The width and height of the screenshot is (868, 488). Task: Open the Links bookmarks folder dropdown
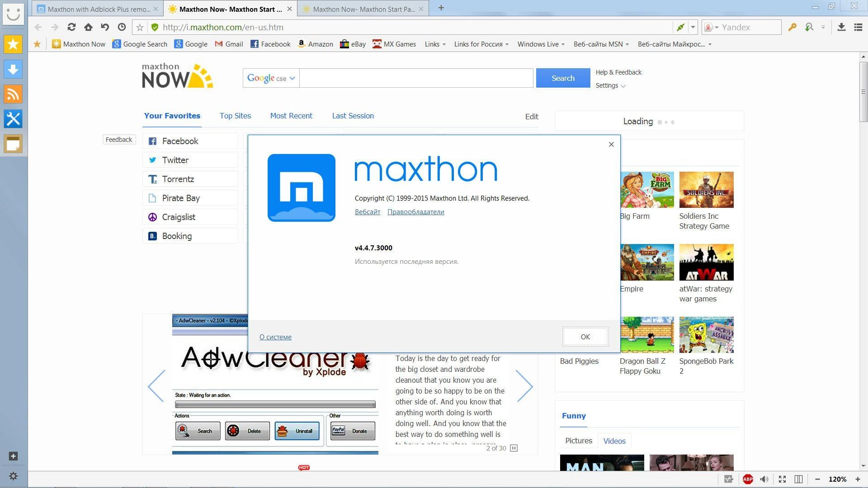point(435,44)
